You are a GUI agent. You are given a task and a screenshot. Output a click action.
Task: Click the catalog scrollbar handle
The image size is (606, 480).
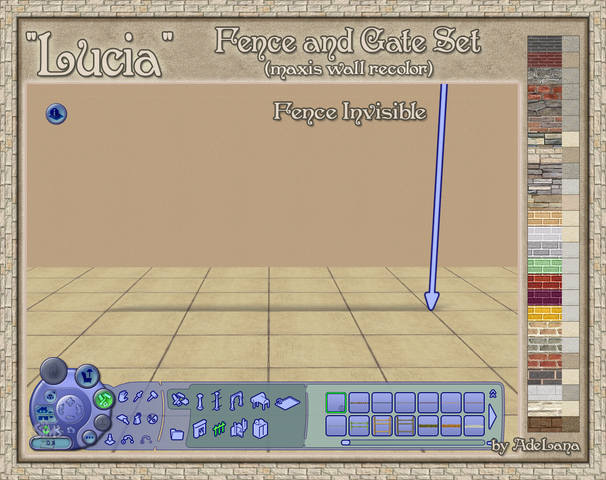point(346,443)
